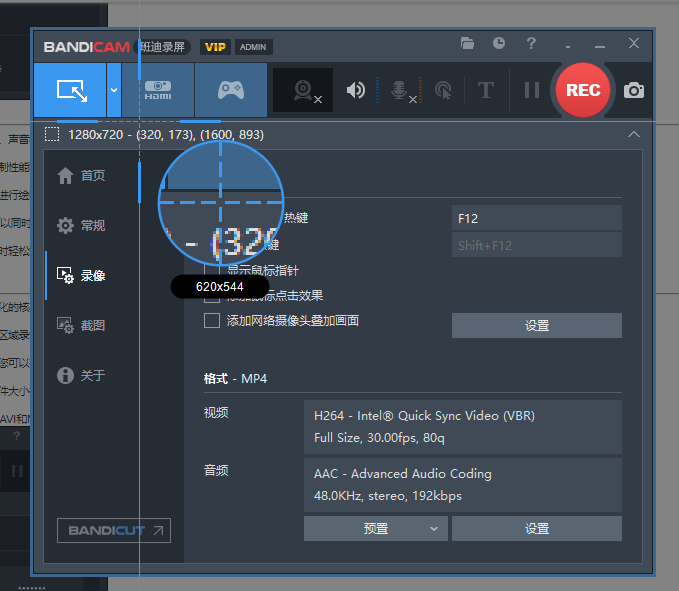
Task: Select the screen rectangle recording mode
Action: 71,90
